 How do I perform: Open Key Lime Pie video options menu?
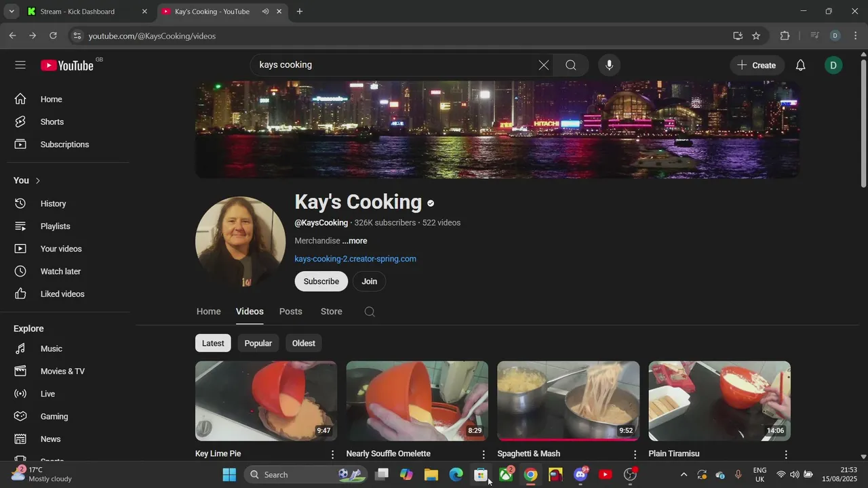pos(332,454)
